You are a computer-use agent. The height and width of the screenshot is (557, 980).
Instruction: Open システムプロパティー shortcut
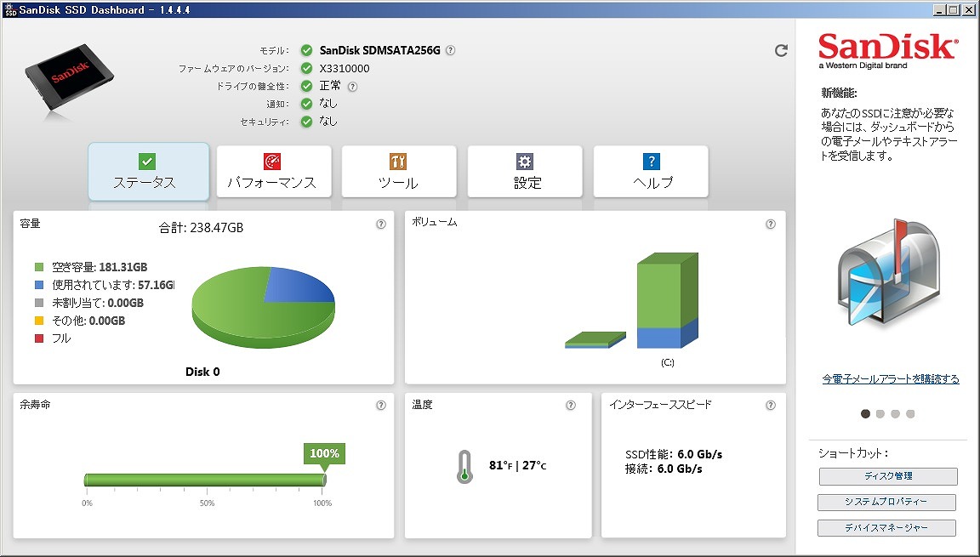click(887, 502)
